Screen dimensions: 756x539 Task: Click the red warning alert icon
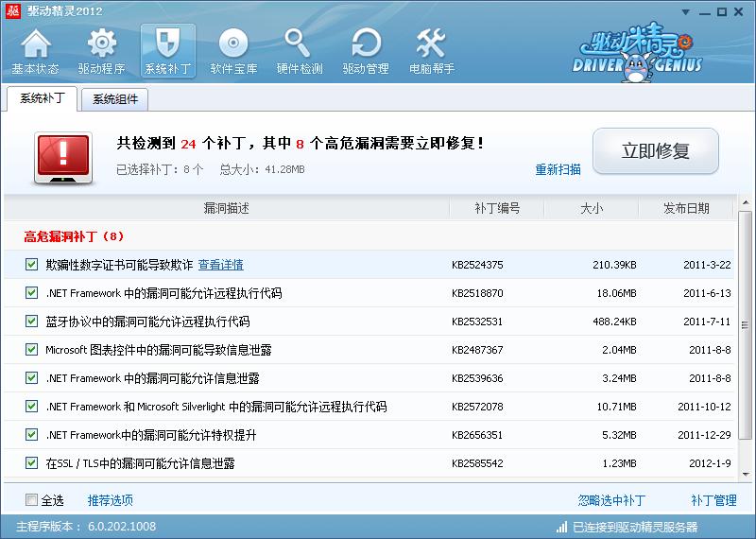pos(64,155)
